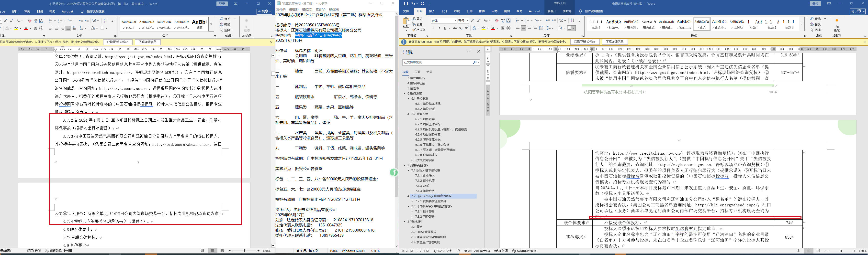Clear all formatting in right Word window

tap(497, 21)
